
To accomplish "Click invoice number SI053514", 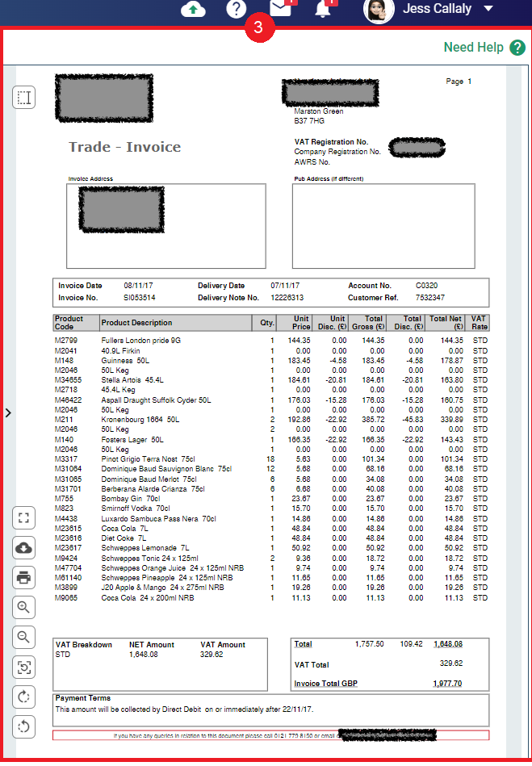I will (139, 298).
